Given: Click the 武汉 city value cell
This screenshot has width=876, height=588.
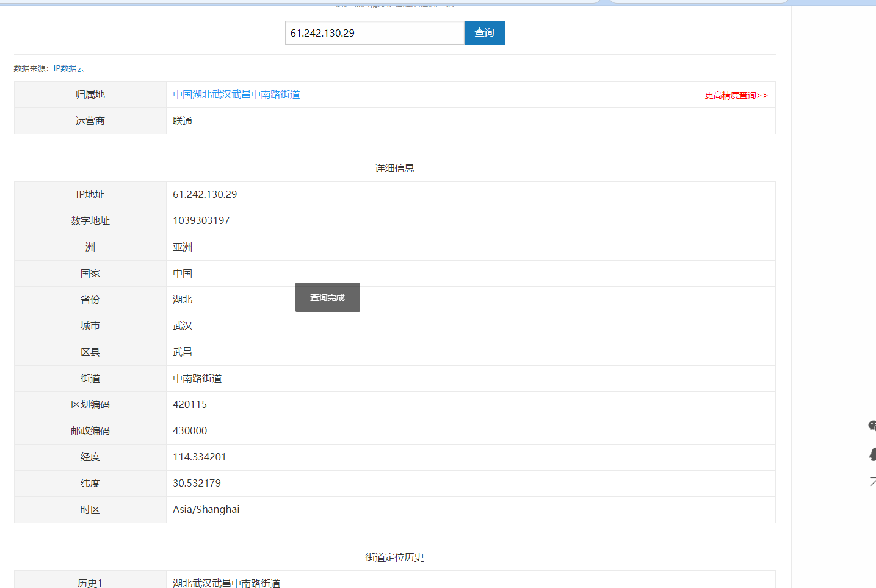Looking at the screenshot, I should (182, 325).
